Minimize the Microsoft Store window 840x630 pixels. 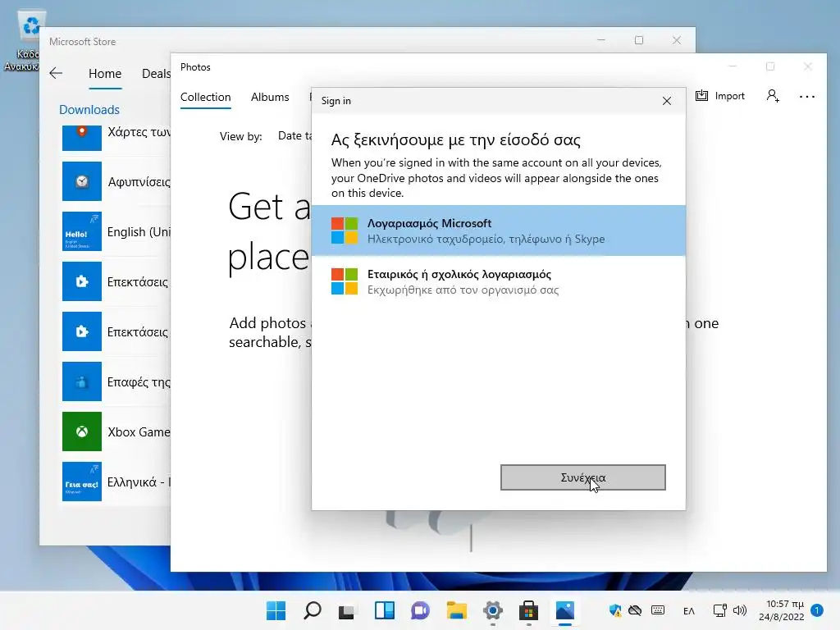tap(601, 40)
